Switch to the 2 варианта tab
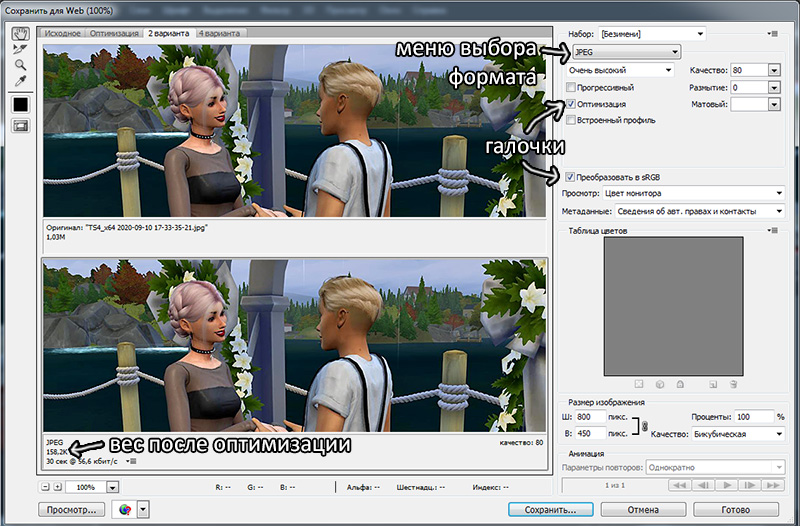 coord(169,33)
